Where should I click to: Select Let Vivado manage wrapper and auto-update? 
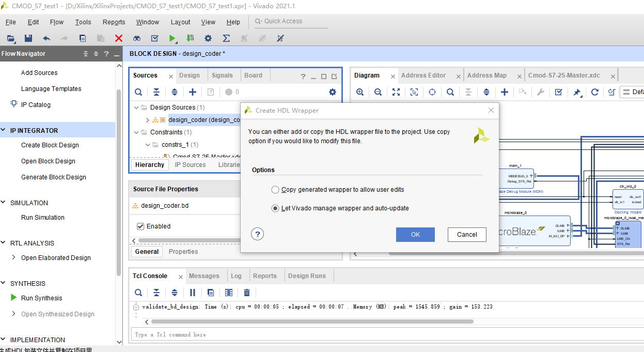275,208
